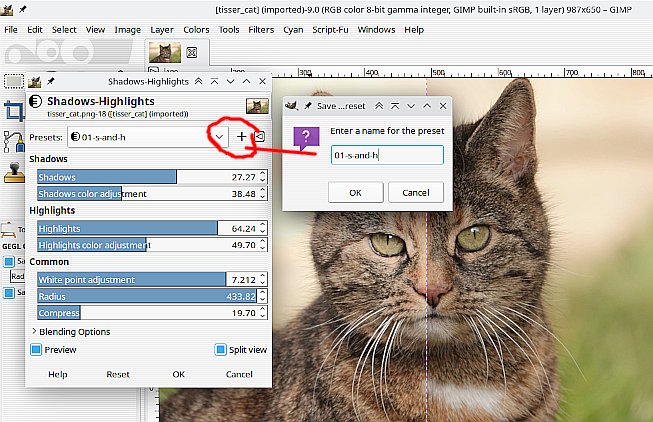This screenshot has height=422, width=653.
Task: Click the split view guide line on canvas
Action: [x=426, y=250]
